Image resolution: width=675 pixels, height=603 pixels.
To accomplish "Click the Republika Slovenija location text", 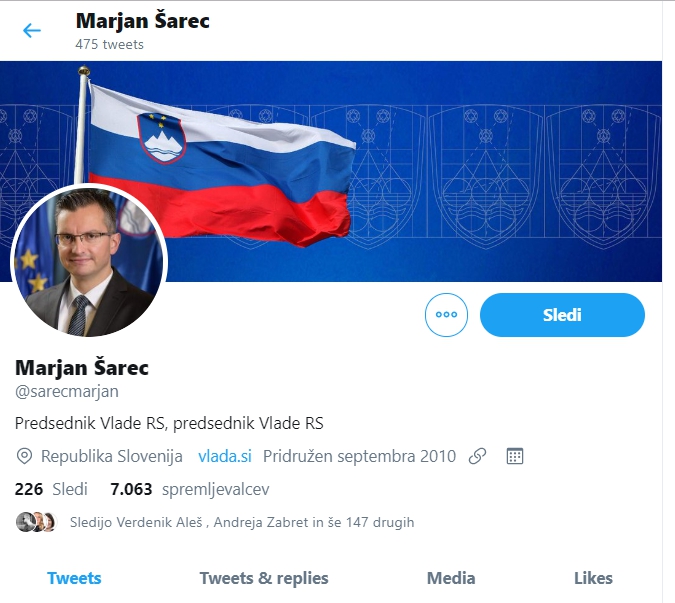I will pos(111,456).
